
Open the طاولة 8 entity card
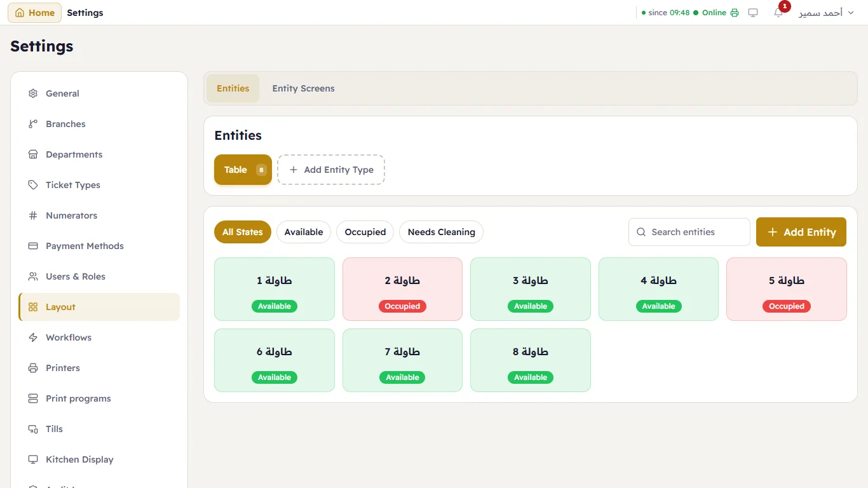[x=531, y=360]
